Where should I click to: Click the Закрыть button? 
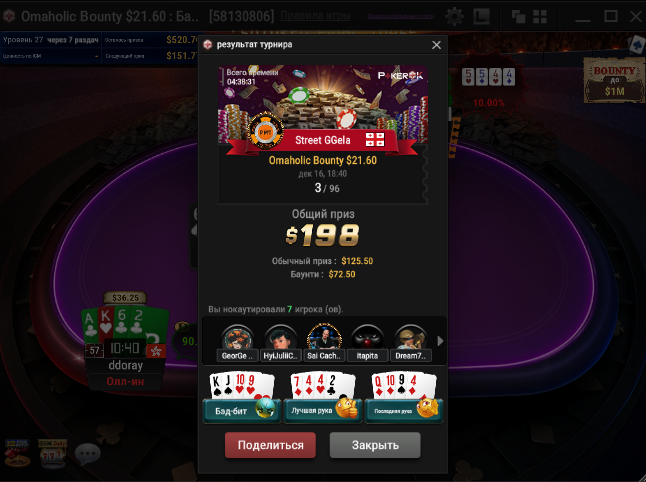(375, 445)
